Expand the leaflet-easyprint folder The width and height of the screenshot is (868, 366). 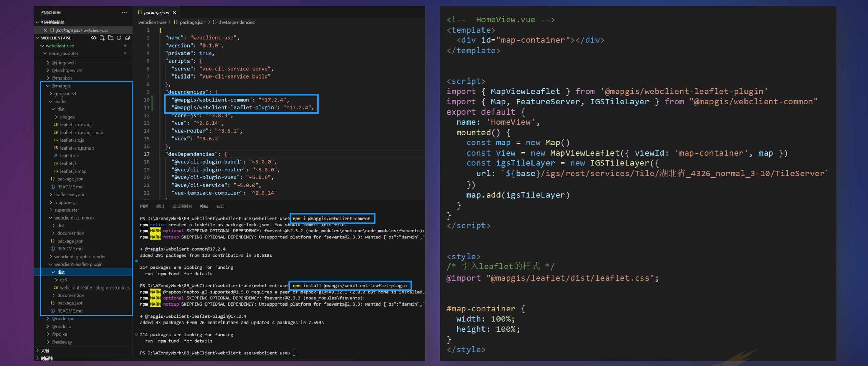pyautogui.click(x=51, y=194)
